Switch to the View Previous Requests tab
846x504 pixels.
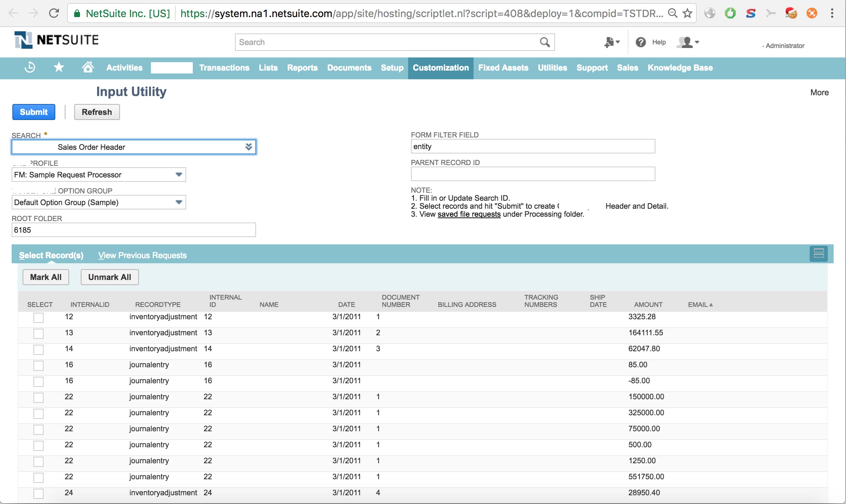(x=142, y=255)
